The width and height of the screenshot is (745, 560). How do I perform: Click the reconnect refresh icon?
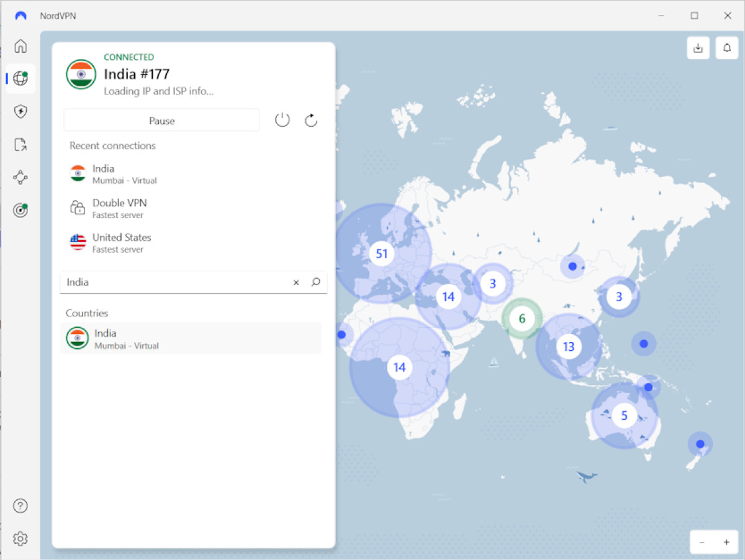click(x=311, y=120)
